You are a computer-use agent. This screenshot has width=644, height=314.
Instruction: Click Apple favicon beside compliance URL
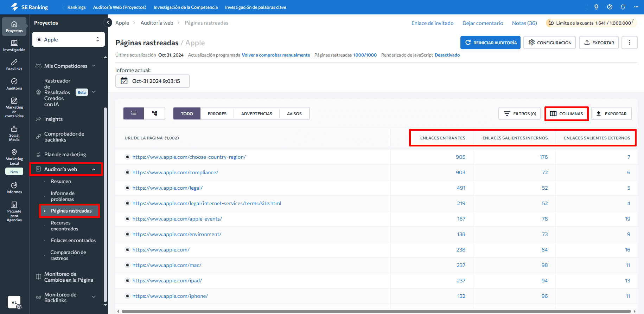coord(127,172)
